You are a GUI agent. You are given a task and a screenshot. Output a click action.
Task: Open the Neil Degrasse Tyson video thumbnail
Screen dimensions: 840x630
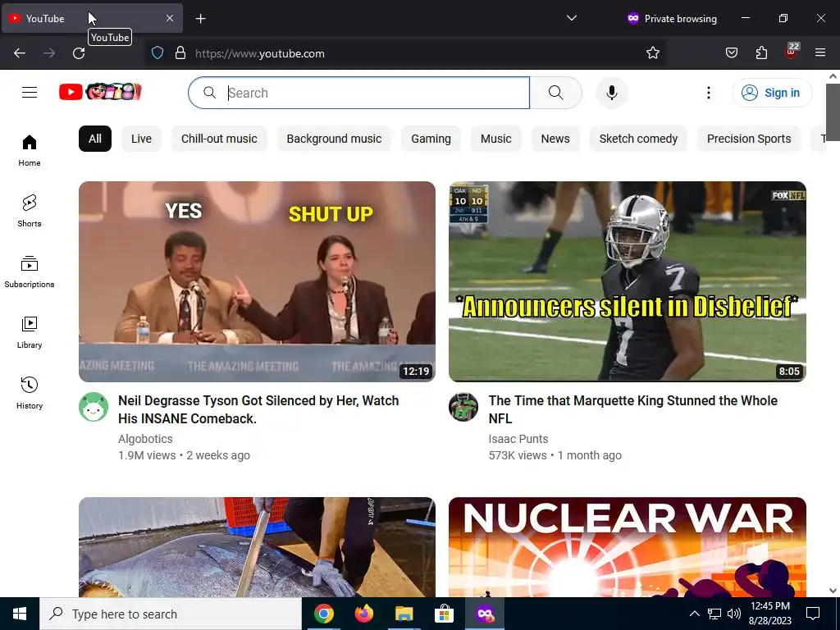257,281
